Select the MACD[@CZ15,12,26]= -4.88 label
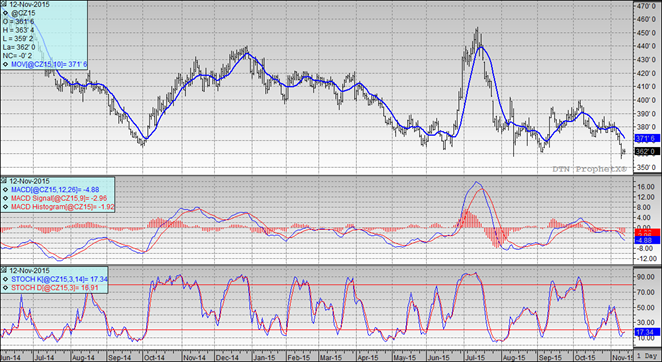This screenshot has height=362, width=662. 55,190
